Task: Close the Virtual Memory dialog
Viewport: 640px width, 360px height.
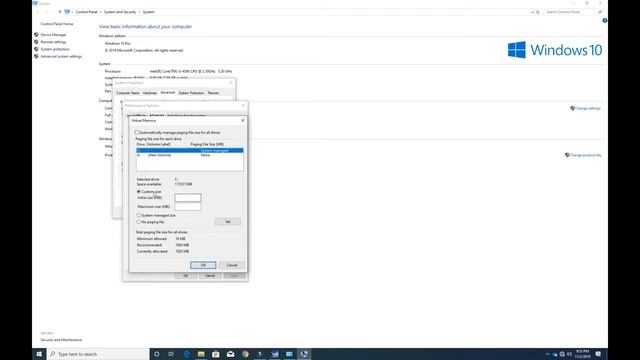Action: tap(243, 120)
